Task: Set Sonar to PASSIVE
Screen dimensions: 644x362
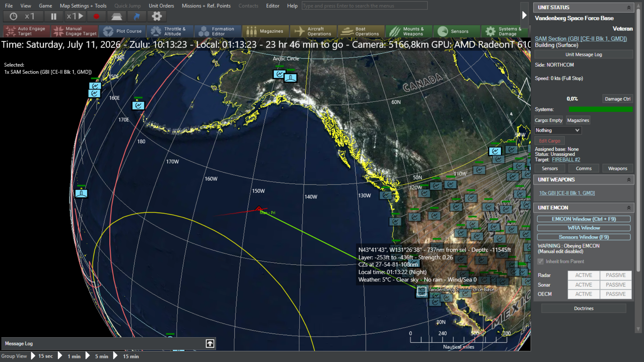Action: pos(616,285)
